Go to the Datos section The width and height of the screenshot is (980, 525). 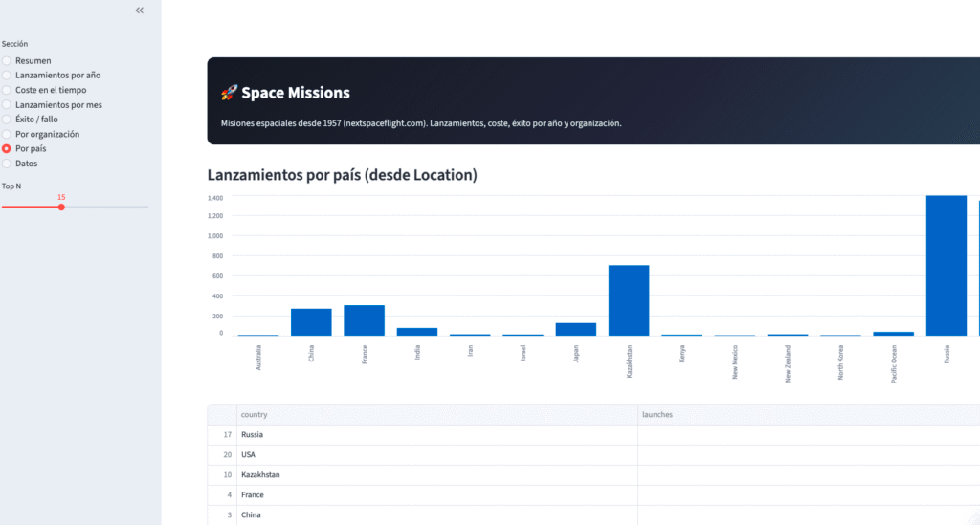coord(7,164)
